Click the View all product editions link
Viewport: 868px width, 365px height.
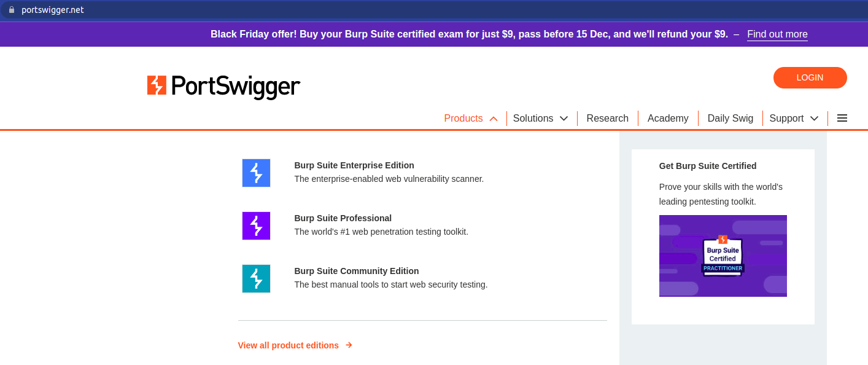pos(289,345)
